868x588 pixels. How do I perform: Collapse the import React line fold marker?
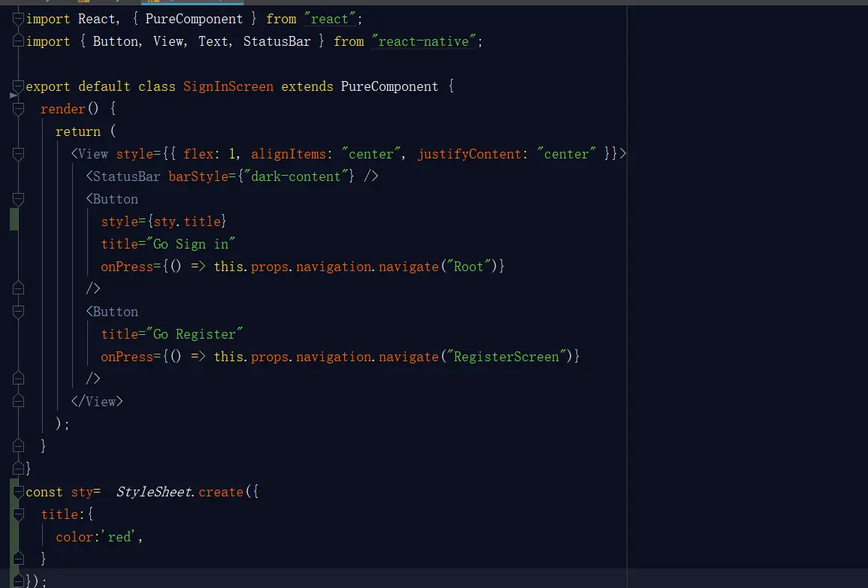(x=18, y=20)
